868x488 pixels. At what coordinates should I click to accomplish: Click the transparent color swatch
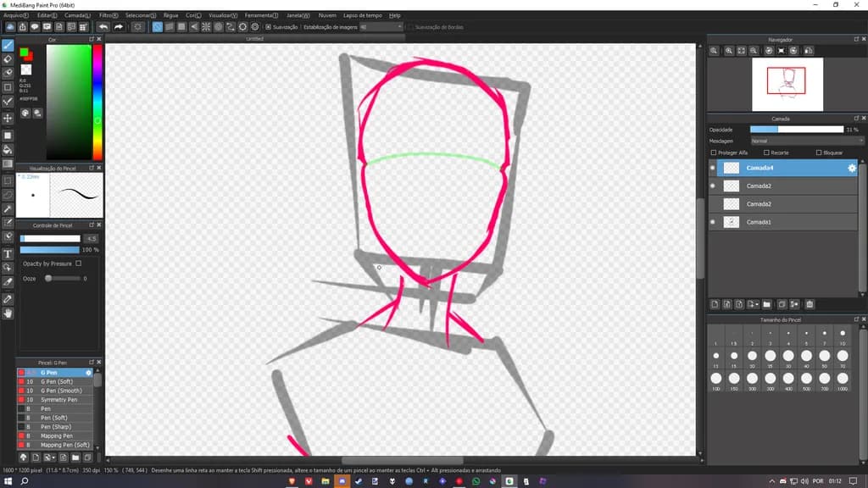click(x=26, y=69)
